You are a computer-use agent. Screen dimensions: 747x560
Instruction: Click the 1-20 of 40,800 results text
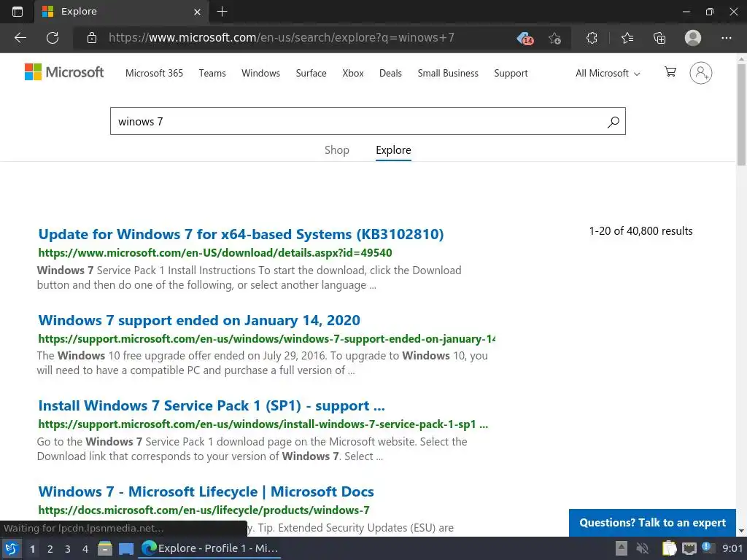click(x=640, y=231)
